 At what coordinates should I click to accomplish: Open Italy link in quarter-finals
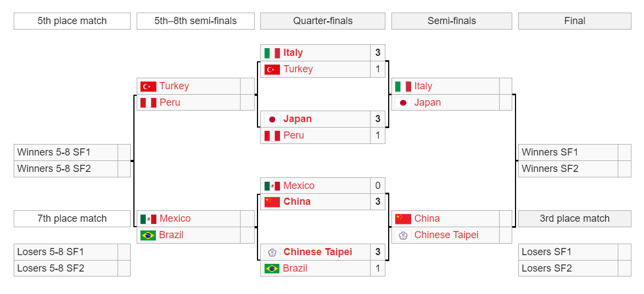pyautogui.click(x=293, y=53)
